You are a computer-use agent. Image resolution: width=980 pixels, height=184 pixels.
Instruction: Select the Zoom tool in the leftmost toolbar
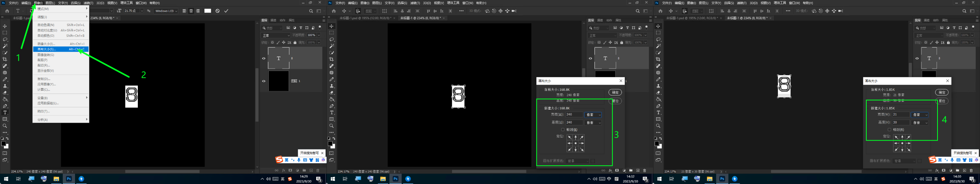tap(5, 126)
